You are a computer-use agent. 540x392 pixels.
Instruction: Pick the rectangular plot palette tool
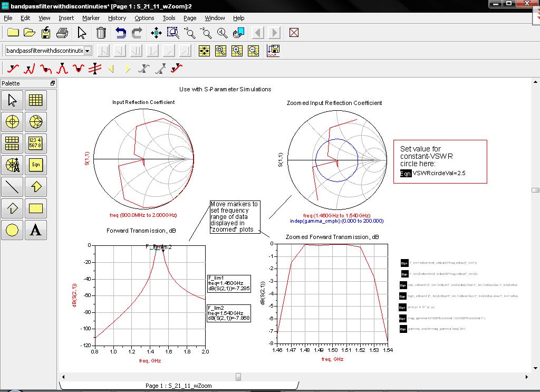[x=35, y=100]
